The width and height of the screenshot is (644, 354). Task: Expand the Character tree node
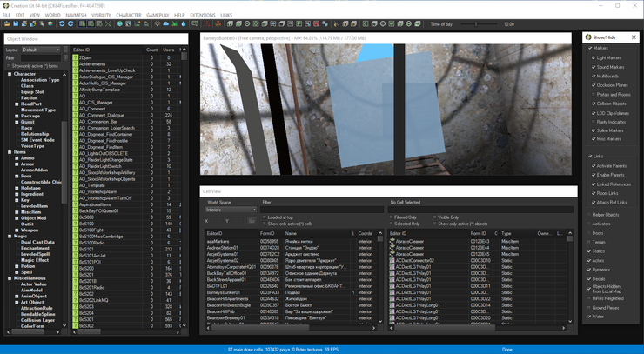(x=10, y=74)
